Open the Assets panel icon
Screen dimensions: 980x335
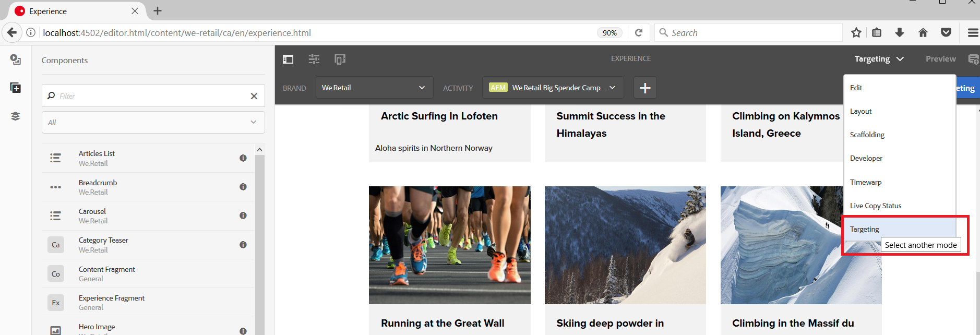16,59
